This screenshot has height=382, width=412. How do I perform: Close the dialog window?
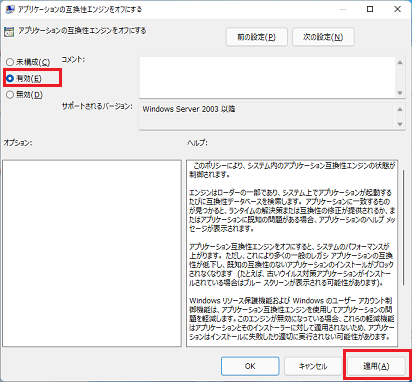coord(397,9)
